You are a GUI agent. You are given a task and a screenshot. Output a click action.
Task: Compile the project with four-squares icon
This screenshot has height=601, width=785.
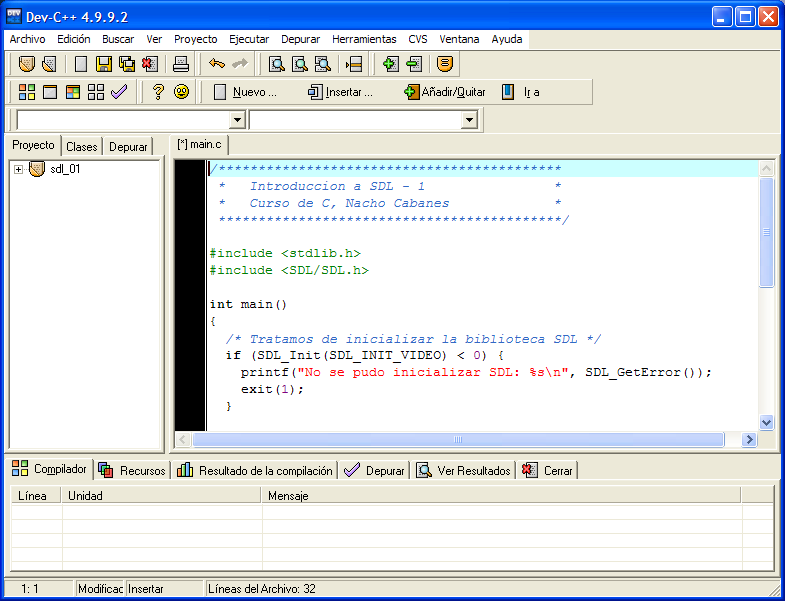(27, 92)
